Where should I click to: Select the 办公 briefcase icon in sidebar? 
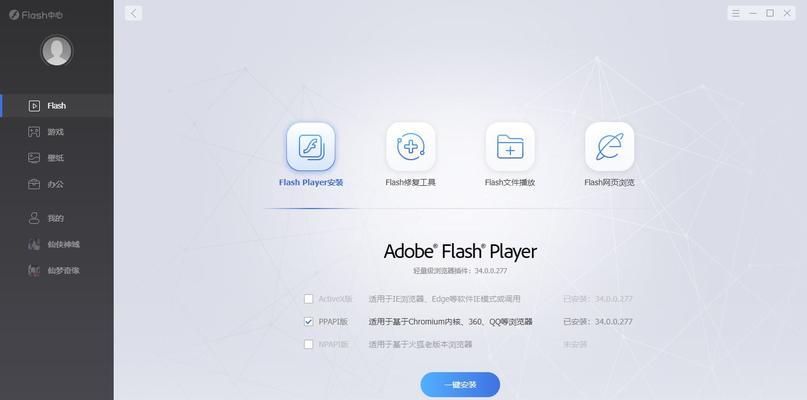[34, 184]
